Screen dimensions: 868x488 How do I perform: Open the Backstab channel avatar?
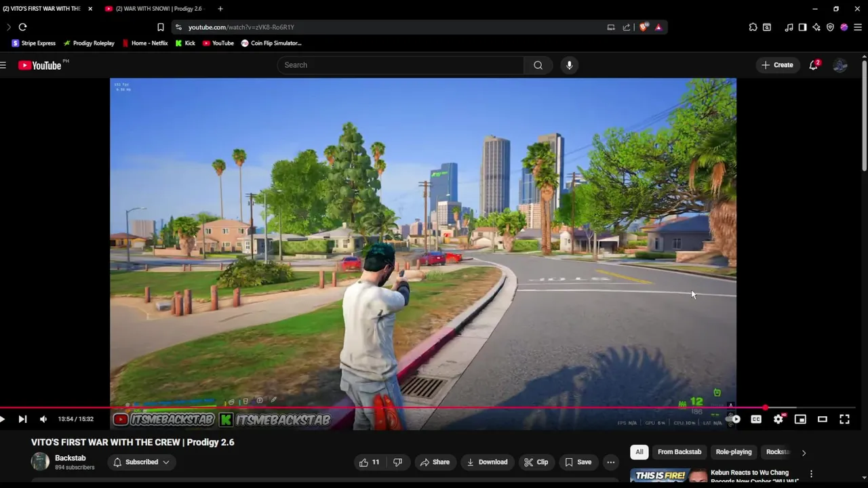[x=40, y=462]
